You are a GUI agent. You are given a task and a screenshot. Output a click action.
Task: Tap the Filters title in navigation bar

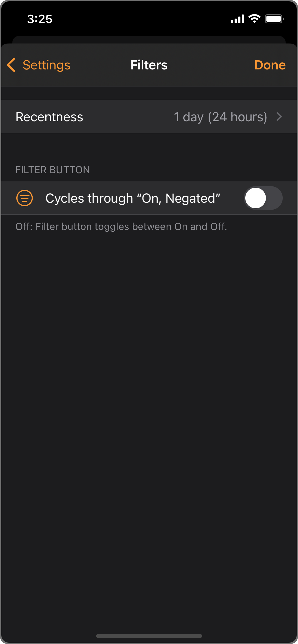(x=149, y=65)
